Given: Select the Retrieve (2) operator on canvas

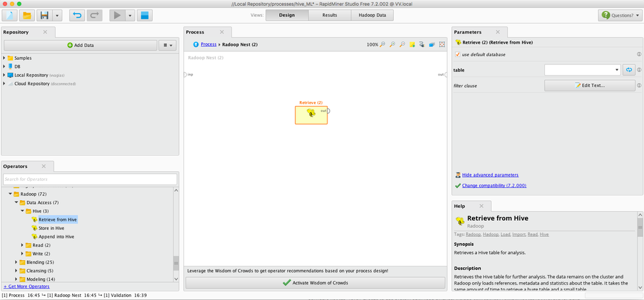Looking at the screenshot, I should click(311, 115).
